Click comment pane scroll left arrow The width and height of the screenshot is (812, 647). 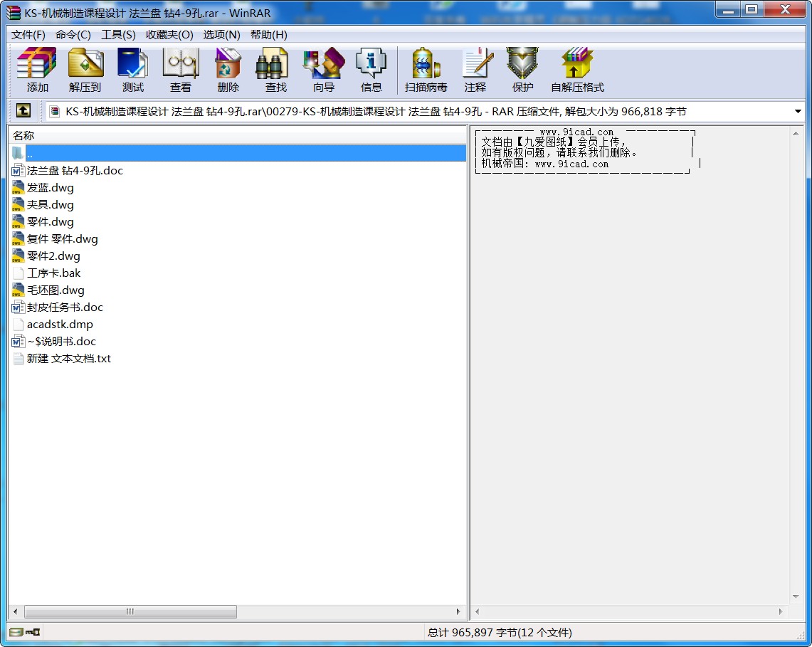[x=477, y=611]
